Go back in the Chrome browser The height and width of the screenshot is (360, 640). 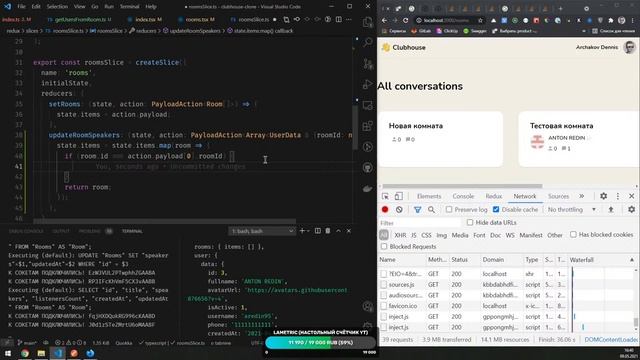pyautogui.click(x=384, y=20)
